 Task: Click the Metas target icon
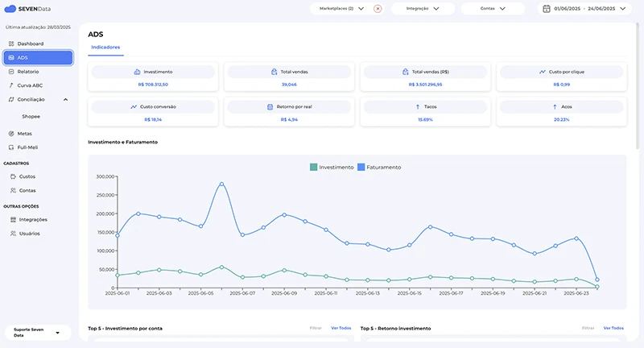tap(11, 134)
